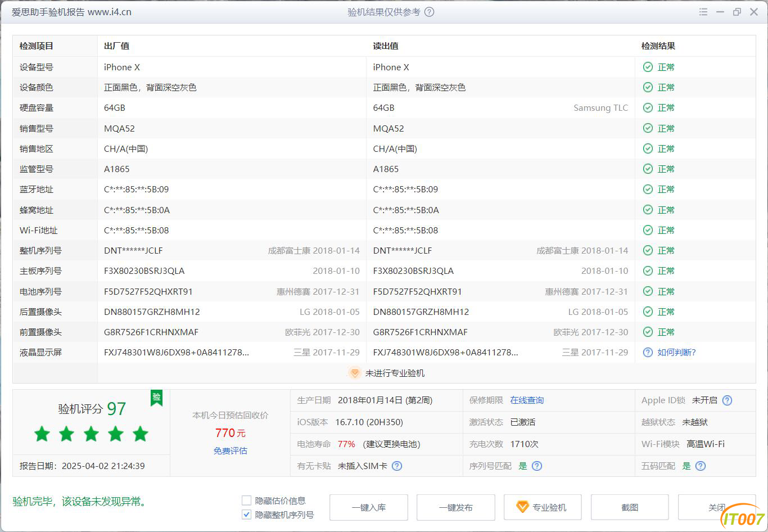Click the 未越狱 jailbreak status value

coord(695,422)
